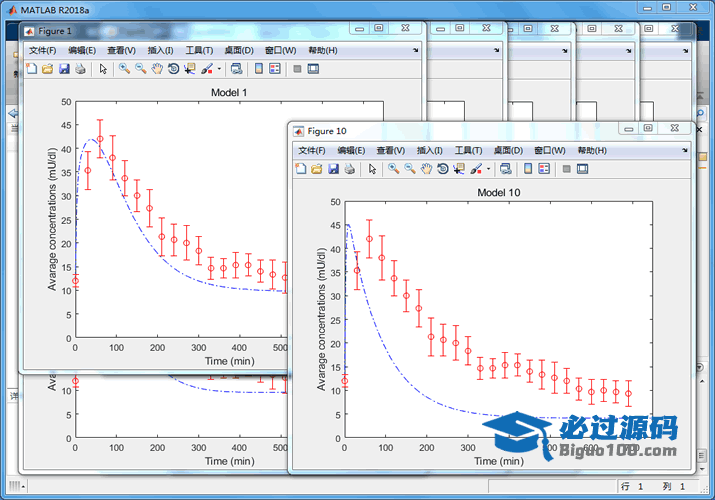Viewport: 715px width, 500px height.
Task: Select Rotate 3D tool in Figure 1
Action: coord(173,69)
